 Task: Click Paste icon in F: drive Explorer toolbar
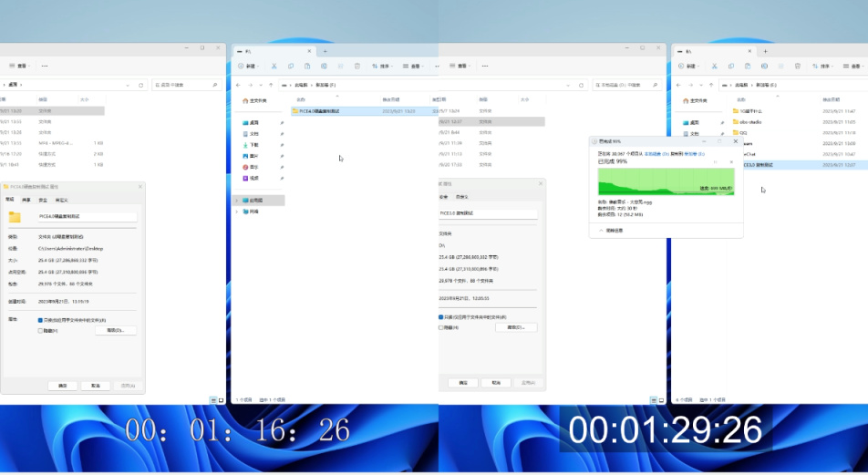[307, 66]
